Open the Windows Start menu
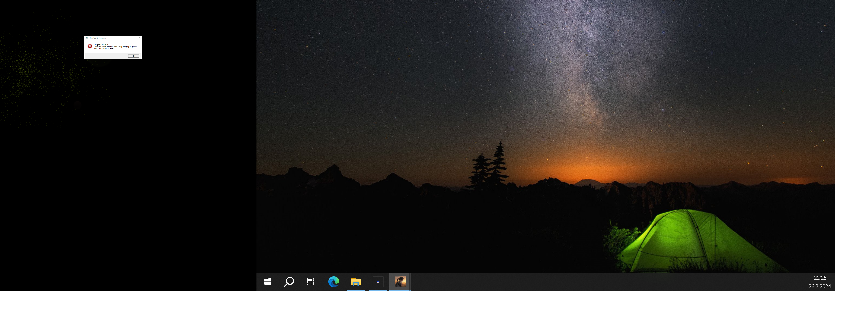Viewport: 868px width, 326px height. click(267, 282)
